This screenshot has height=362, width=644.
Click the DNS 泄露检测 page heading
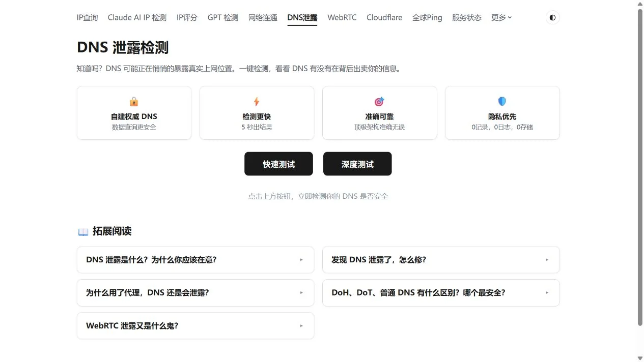[123, 48]
